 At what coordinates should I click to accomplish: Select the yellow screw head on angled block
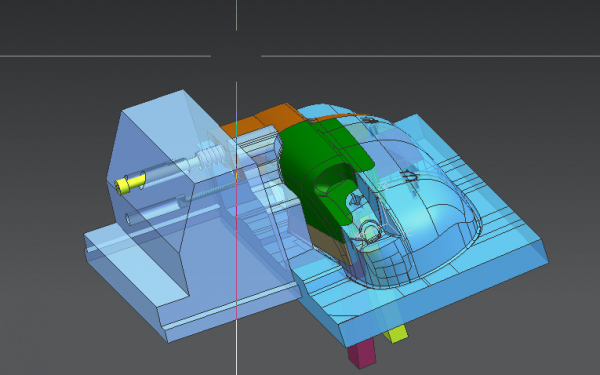point(130,183)
